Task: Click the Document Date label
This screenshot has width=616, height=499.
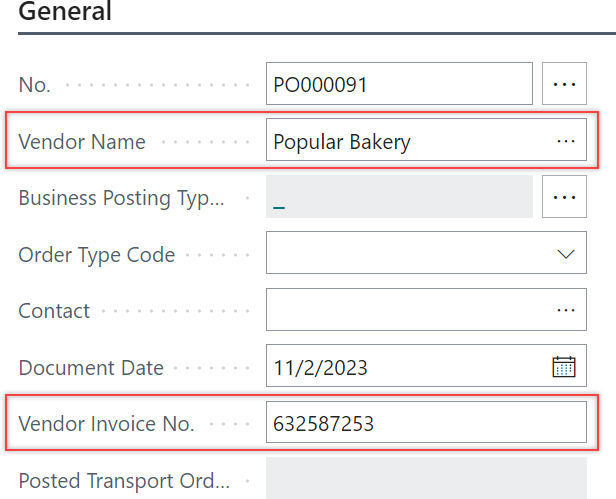Action: coord(91,368)
